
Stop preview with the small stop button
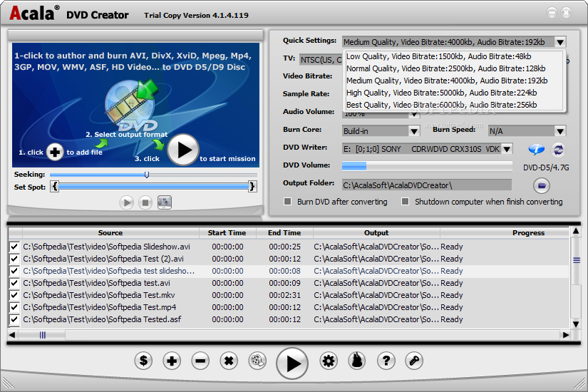145,202
